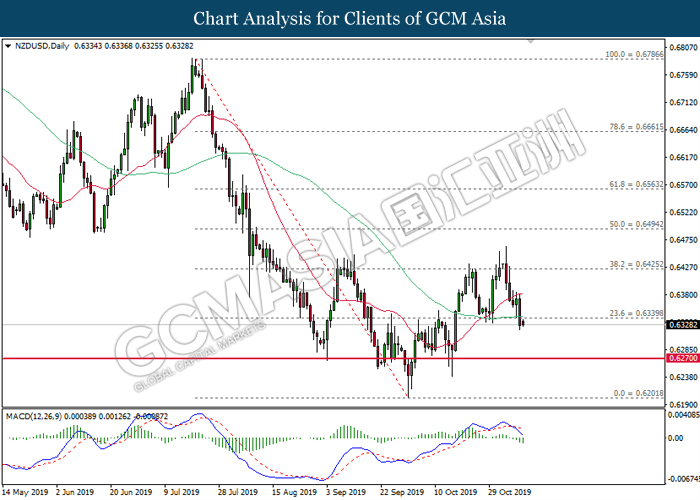Click the 10 Oct 2019 date label
The width and height of the screenshot is (700, 500).
(455, 492)
